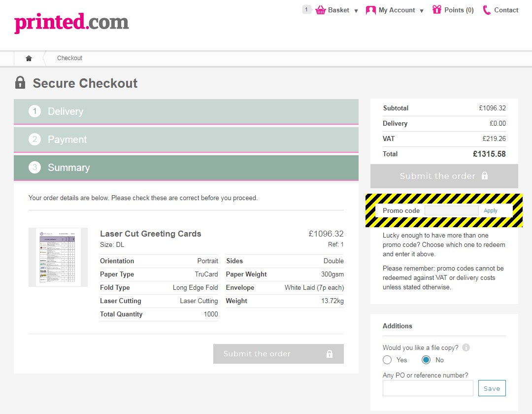
Task: Save the PO reference number
Action: 492,388
